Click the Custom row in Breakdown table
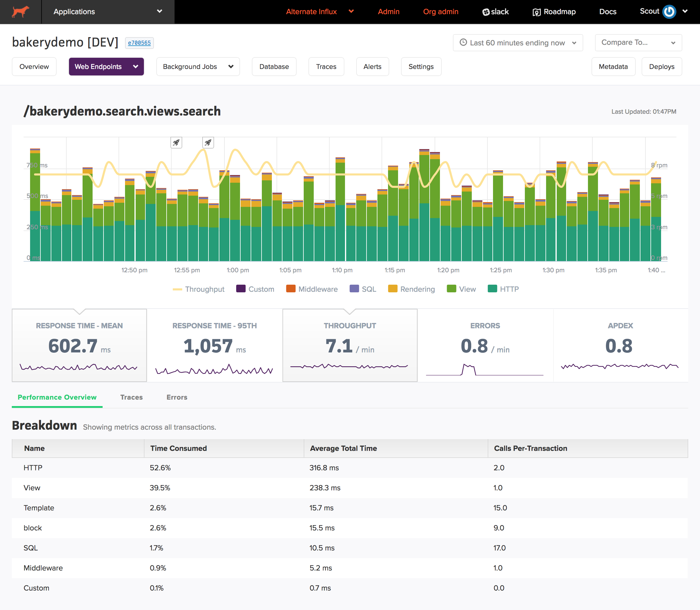The image size is (700, 610). pos(350,588)
